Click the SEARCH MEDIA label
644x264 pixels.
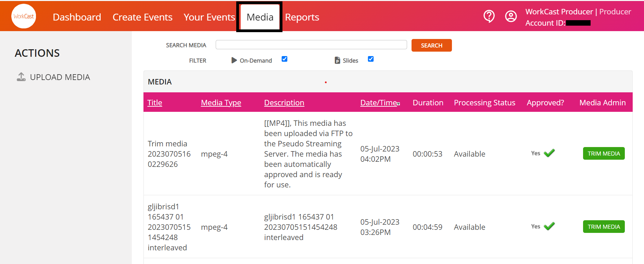[186, 45]
